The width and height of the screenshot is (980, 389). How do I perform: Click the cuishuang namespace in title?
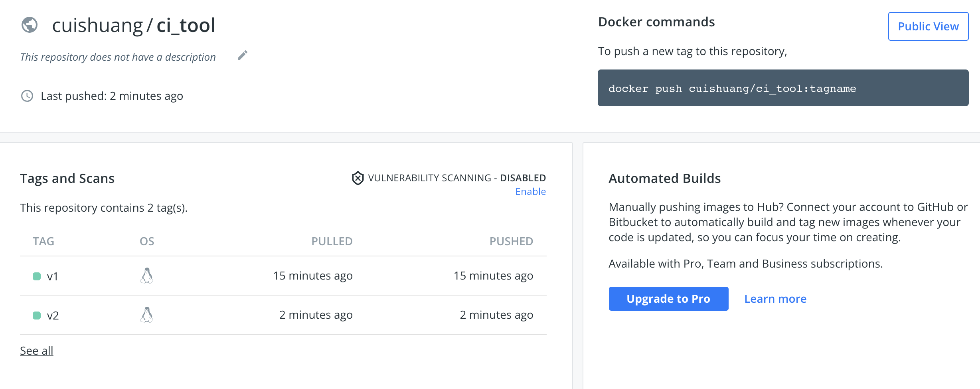pos(97,25)
